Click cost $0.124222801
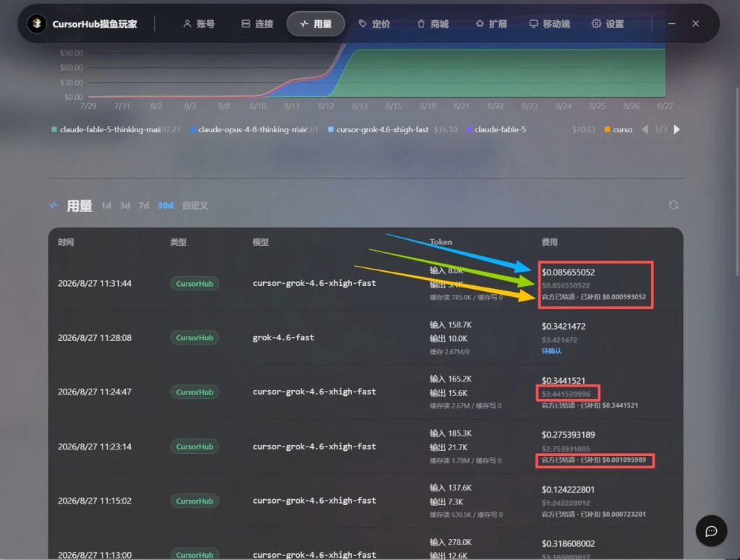 (x=568, y=490)
